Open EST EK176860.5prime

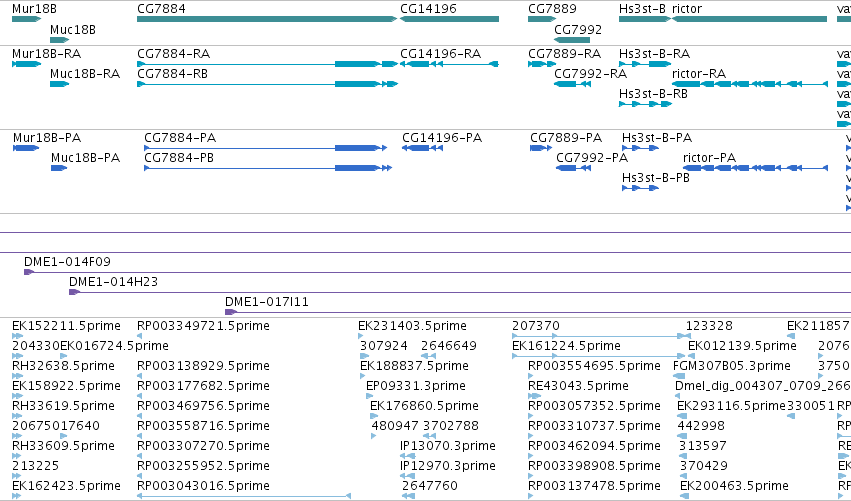tap(424, 407)
